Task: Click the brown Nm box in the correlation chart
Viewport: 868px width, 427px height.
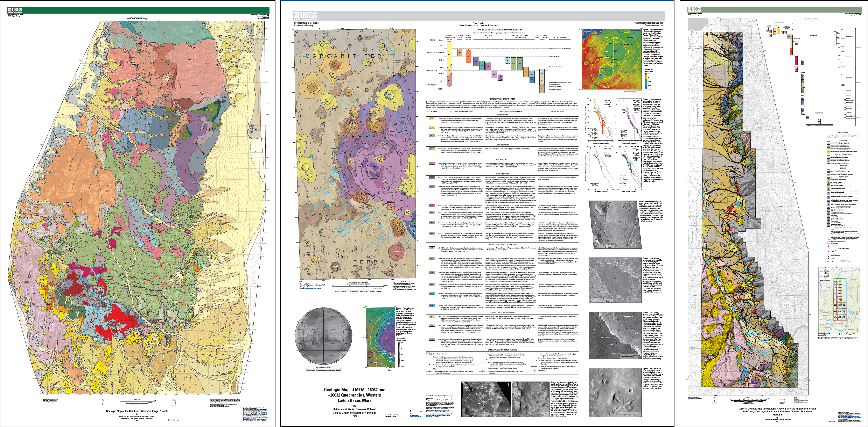Action: pos(542,89)
